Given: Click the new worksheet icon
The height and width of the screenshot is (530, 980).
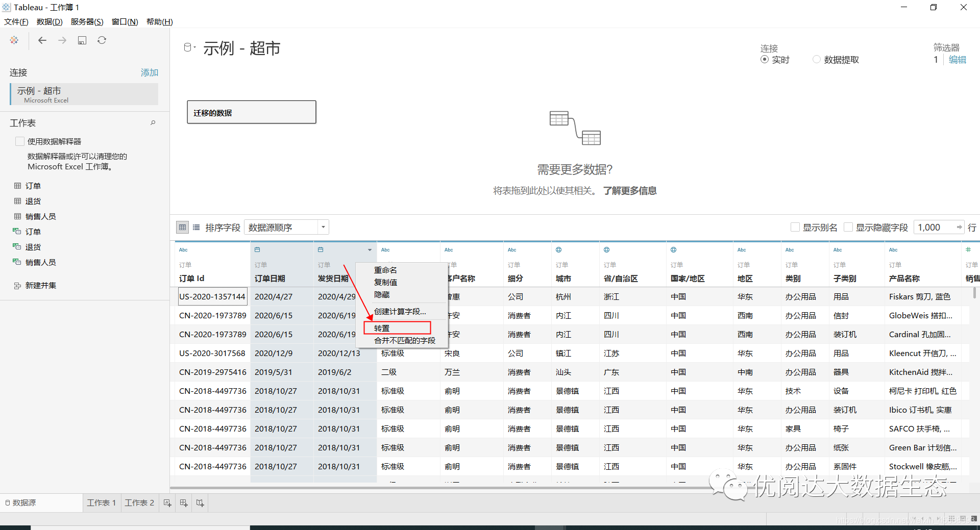Looking at the screenshot, I should point(167,503).
